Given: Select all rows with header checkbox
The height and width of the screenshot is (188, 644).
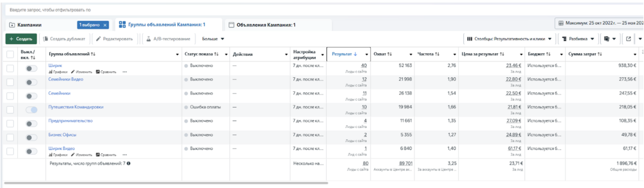Looking at the screenshot, I should 10,54.
